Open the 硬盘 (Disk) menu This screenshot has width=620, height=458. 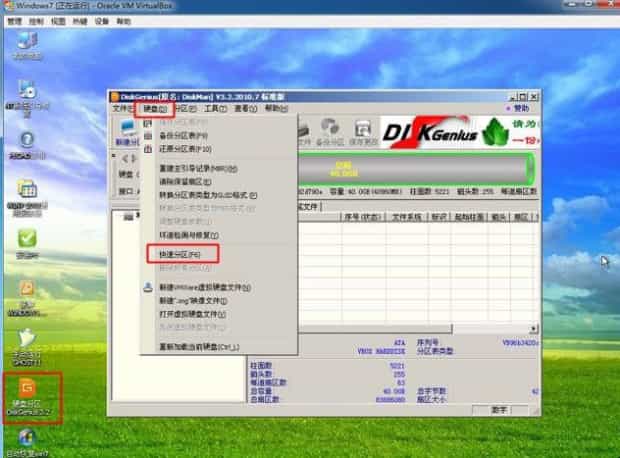click(x=155, y=109)
